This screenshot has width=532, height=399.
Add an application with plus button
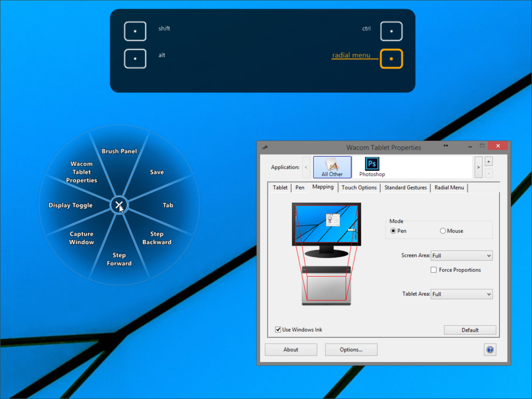(489, 161)
